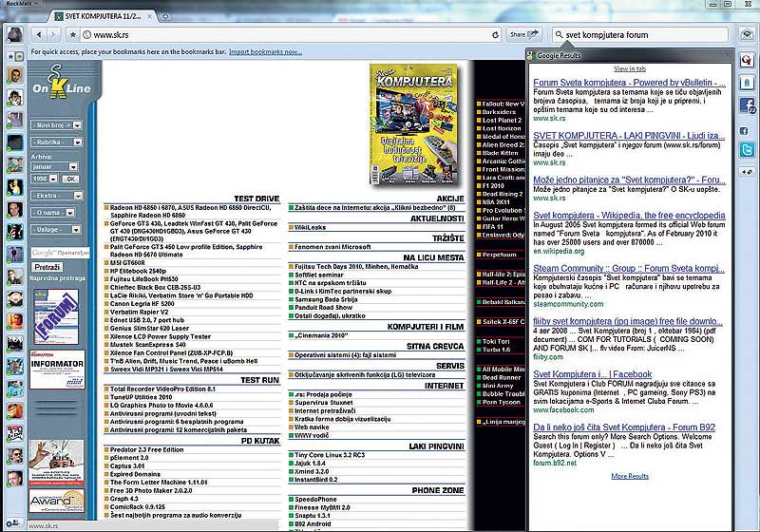Open 'TuneUP Utilities 2010' article
This screenshot has height=532, width=760.
[141, 397]
